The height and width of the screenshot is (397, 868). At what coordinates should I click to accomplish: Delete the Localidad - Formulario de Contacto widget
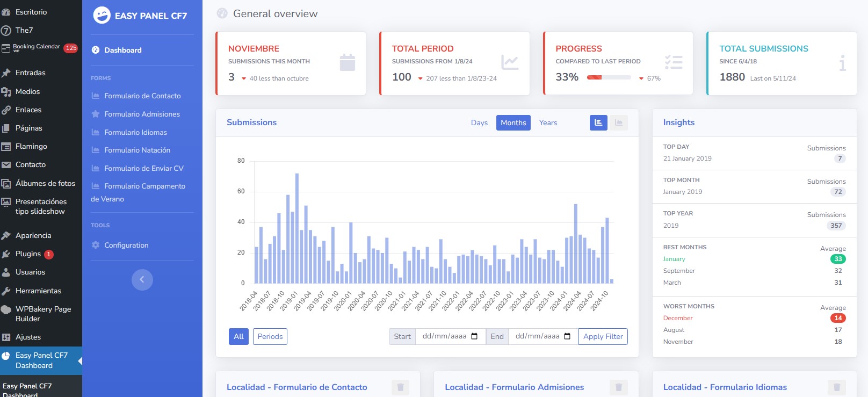pyautogui.click(x=400, y=387)
